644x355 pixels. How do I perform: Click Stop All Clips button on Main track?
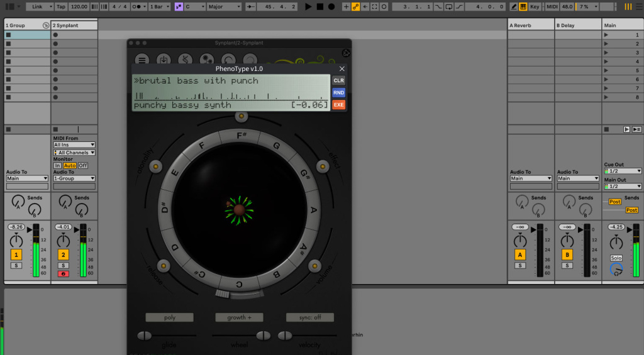(607, 129)
